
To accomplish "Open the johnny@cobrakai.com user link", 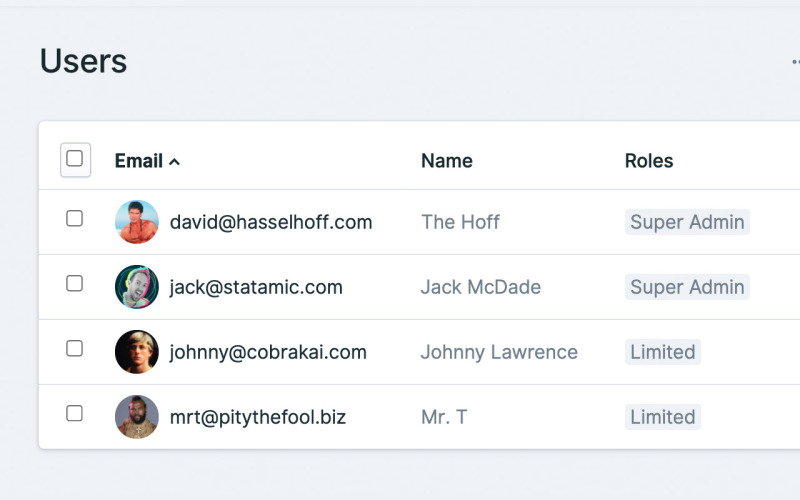I will (x=268, y=352).
